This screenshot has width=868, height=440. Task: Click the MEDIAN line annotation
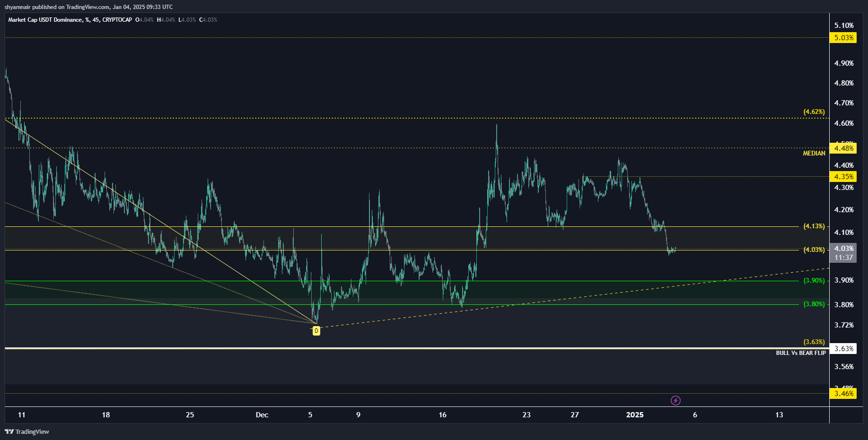(x=814, y=154)
